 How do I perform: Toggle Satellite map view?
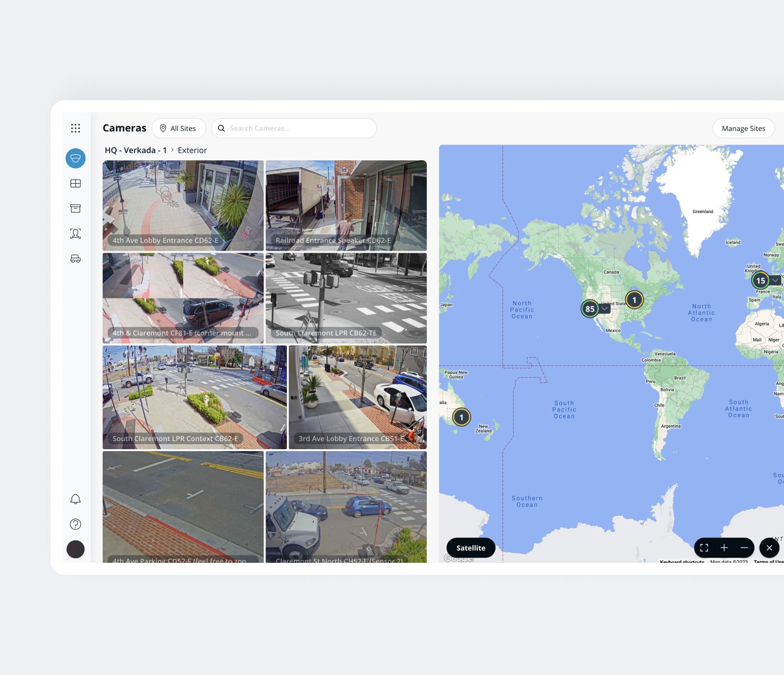471,548
